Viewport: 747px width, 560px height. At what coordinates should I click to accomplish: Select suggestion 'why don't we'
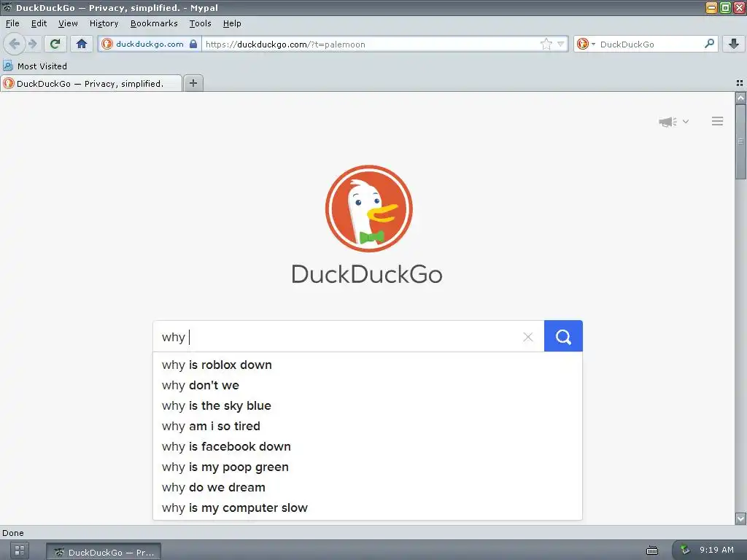click(368, 385)
